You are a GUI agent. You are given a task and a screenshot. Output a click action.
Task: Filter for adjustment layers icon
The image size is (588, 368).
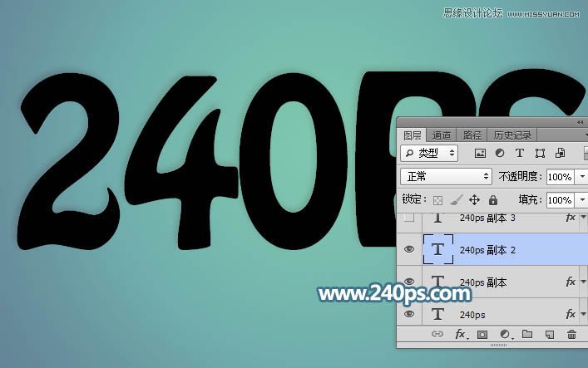point(500,154)
